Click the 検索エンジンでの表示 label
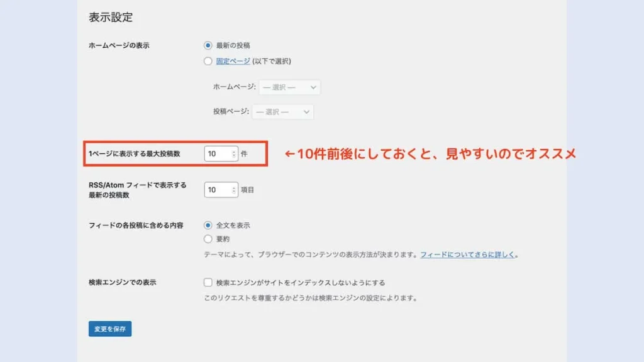This screenshot has height=362, width=644. [123, 282]
